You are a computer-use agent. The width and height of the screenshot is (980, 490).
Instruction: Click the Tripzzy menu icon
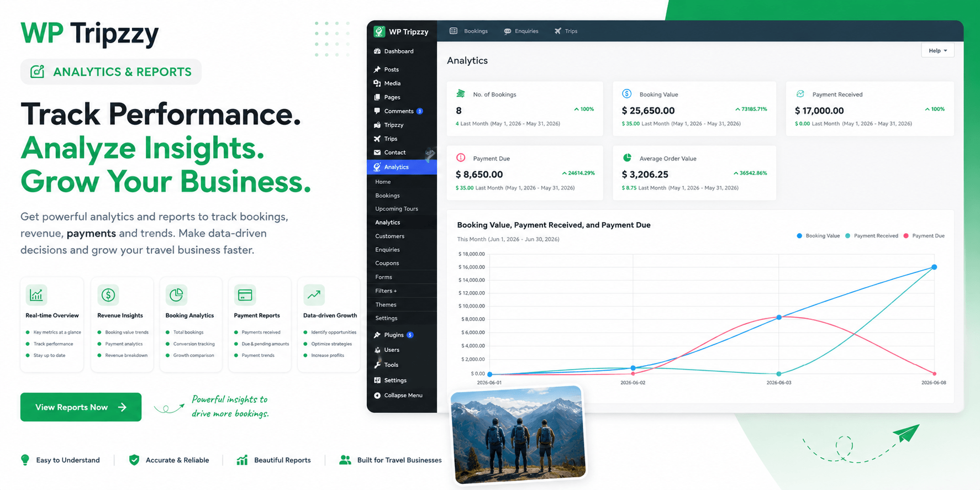(x=377, y=125)
